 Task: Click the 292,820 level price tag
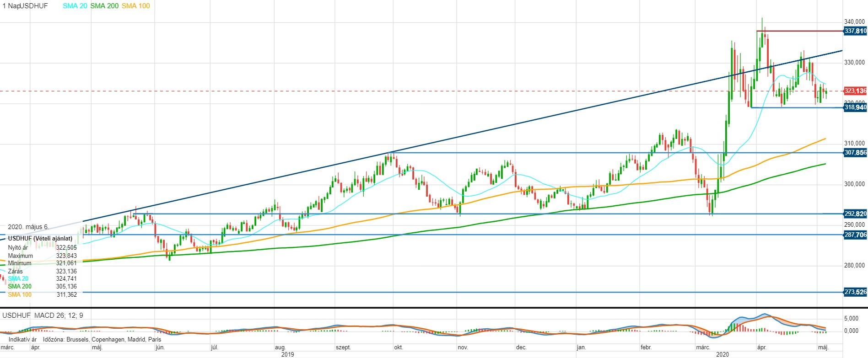pos(855,214)
